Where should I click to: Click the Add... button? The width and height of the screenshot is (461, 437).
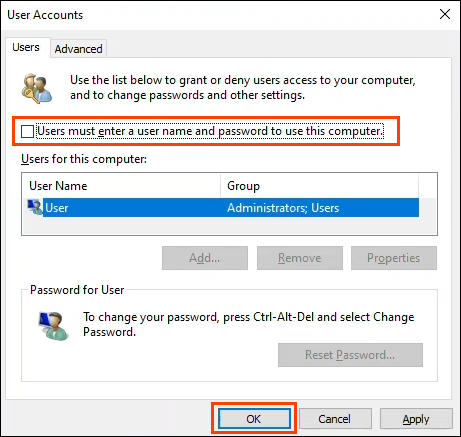pyautogui.click(x=205, y=258)
